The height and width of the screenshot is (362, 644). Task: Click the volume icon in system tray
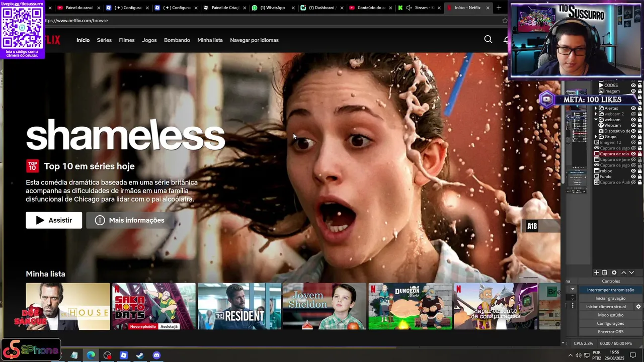[579, 355]
